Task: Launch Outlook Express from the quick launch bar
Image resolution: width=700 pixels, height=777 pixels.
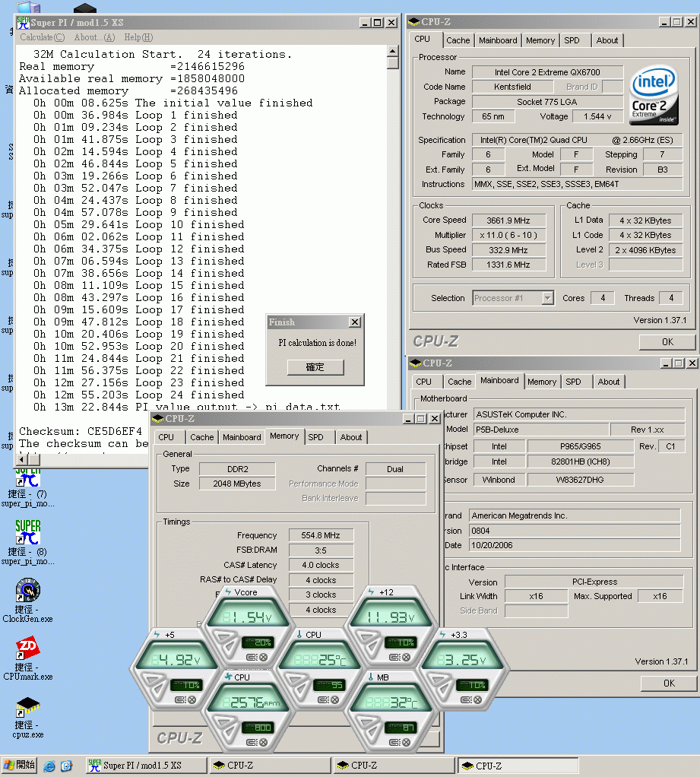Action: point(66,766)
